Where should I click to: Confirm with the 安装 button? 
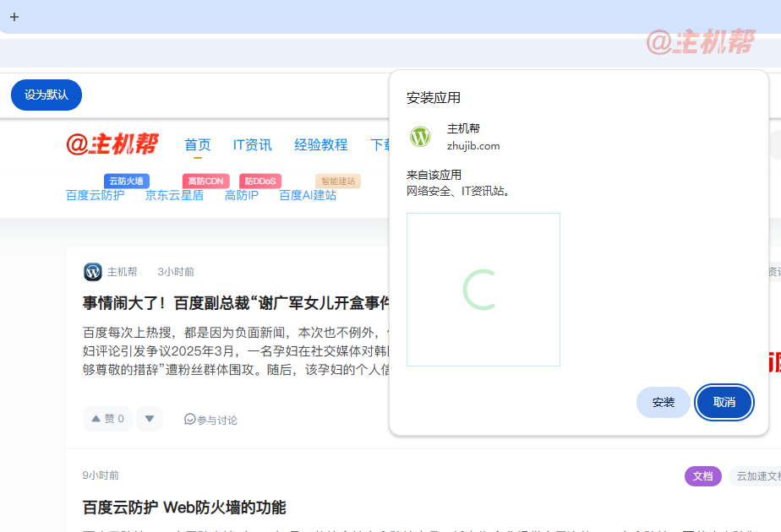[x=664, y=402]
